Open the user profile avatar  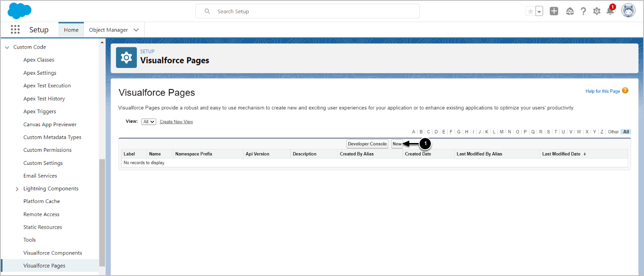(628, 11)
